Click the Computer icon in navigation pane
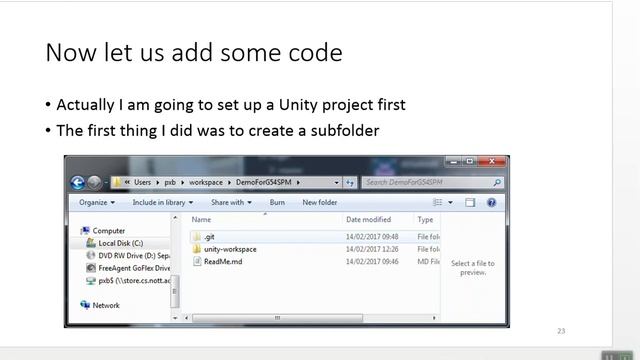This screenshot has height=360, width=640. tap(85, 231)
